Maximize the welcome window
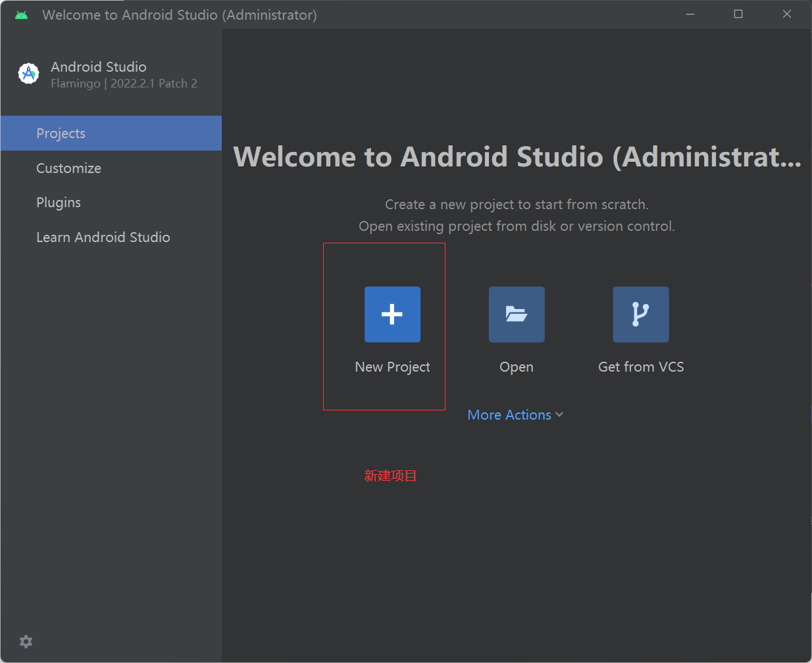 (738, 14)
